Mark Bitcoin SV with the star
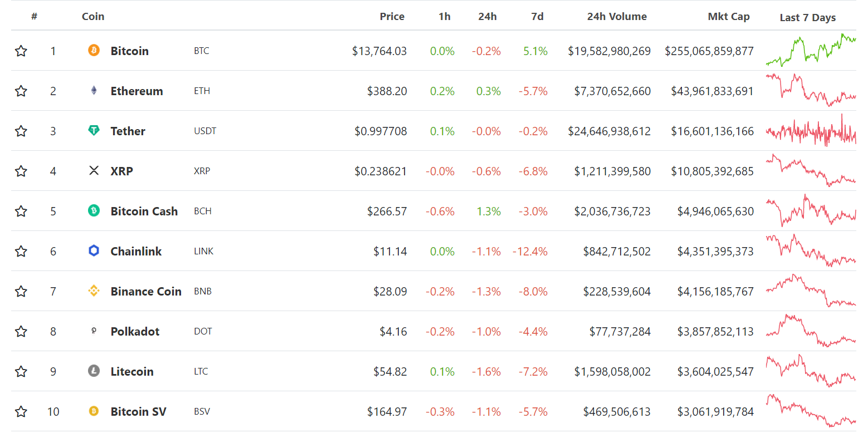This screenshot has width=868, height=433. 21,412
